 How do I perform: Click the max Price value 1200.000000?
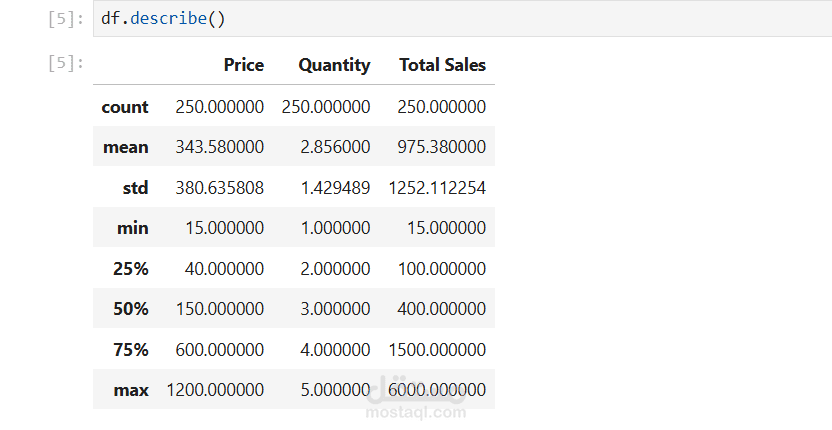[215, 390]
